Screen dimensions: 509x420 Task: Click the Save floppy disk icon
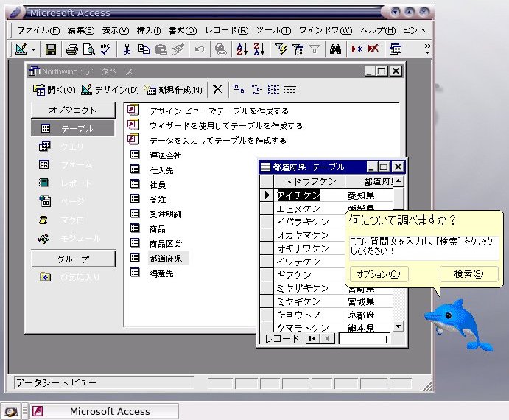(x=51, y=49)
